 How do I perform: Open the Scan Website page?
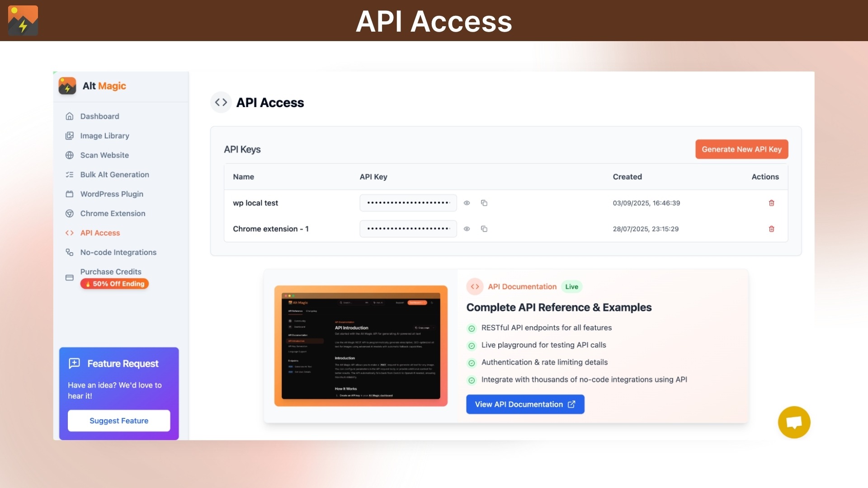(x=104, y=155)
